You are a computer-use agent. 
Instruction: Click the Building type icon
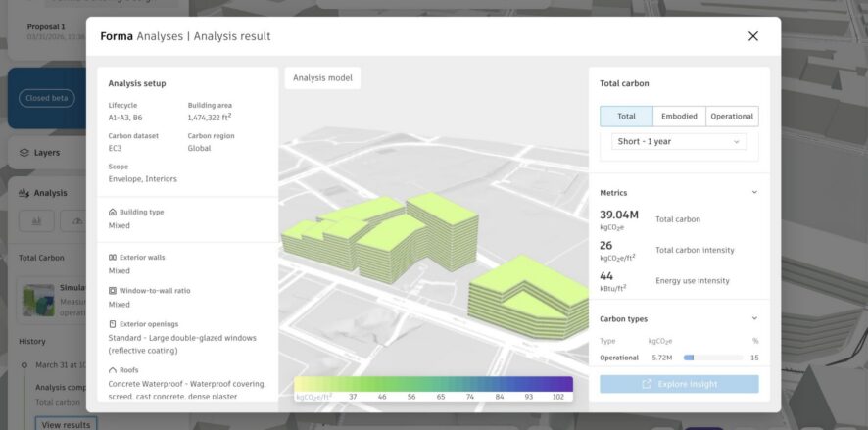tap(113, 212)
